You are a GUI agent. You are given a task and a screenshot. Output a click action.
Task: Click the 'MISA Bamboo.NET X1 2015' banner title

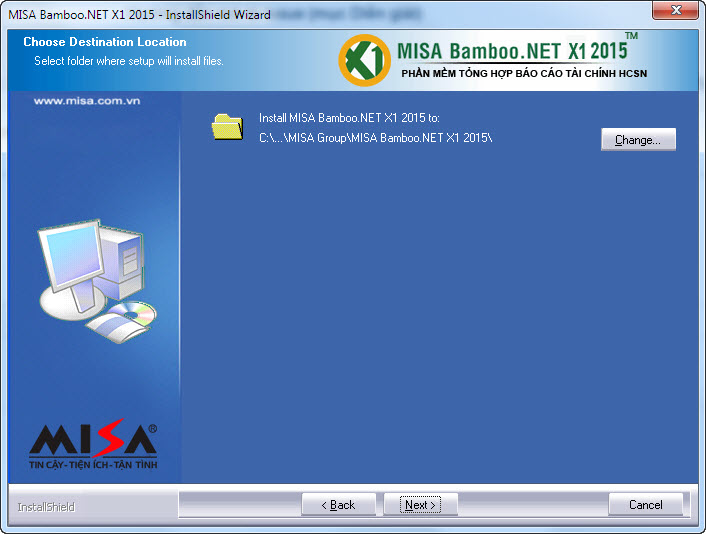512,51
